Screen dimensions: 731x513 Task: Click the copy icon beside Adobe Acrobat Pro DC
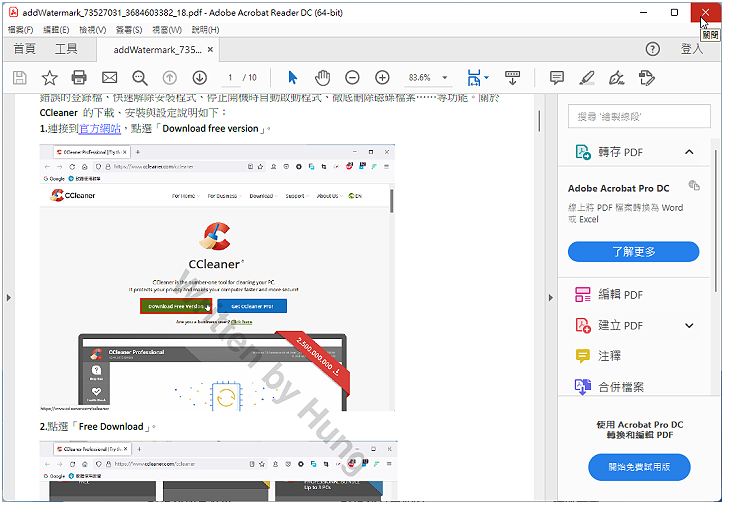click(694, 186)
